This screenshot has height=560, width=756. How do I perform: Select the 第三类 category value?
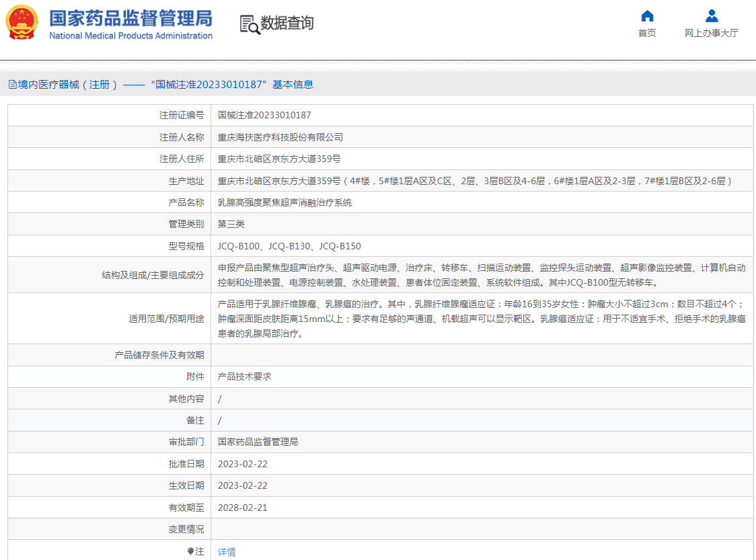231,224
